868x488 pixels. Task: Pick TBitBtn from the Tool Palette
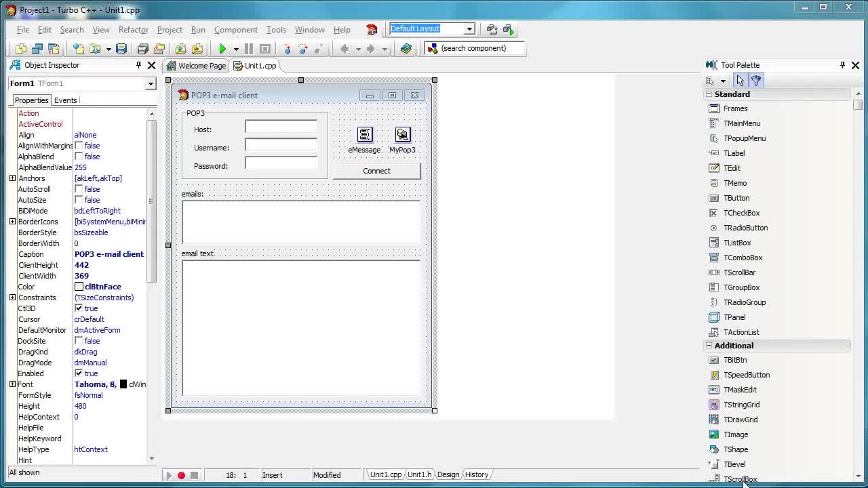coord(728,360)
